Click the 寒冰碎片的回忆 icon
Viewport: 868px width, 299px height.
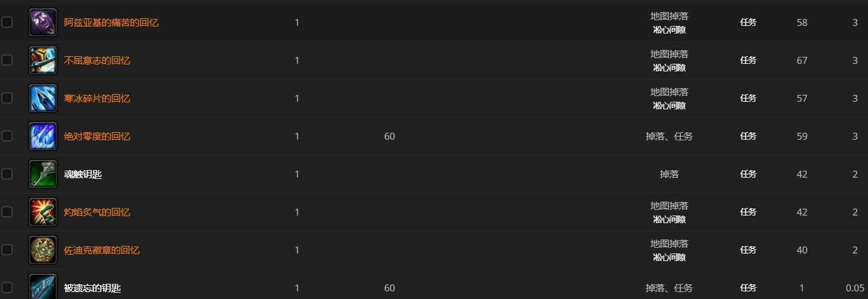click(x=43, y=99)
